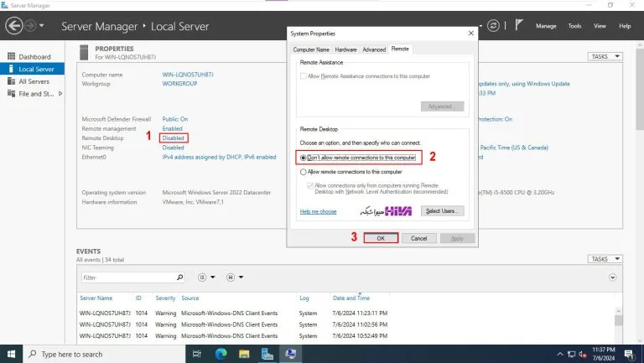Click Cancel in System Properties
Screen dimensions: 644x363
[x=419, y=238]
